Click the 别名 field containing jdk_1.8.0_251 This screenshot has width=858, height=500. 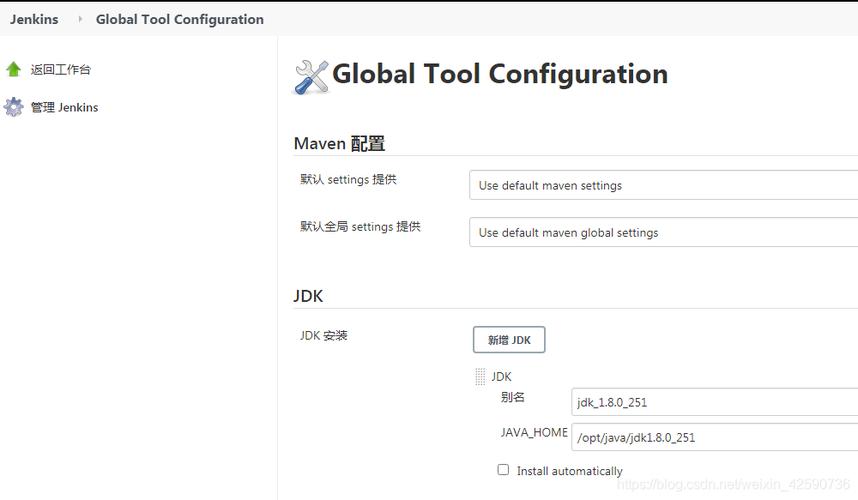(715, 402)
